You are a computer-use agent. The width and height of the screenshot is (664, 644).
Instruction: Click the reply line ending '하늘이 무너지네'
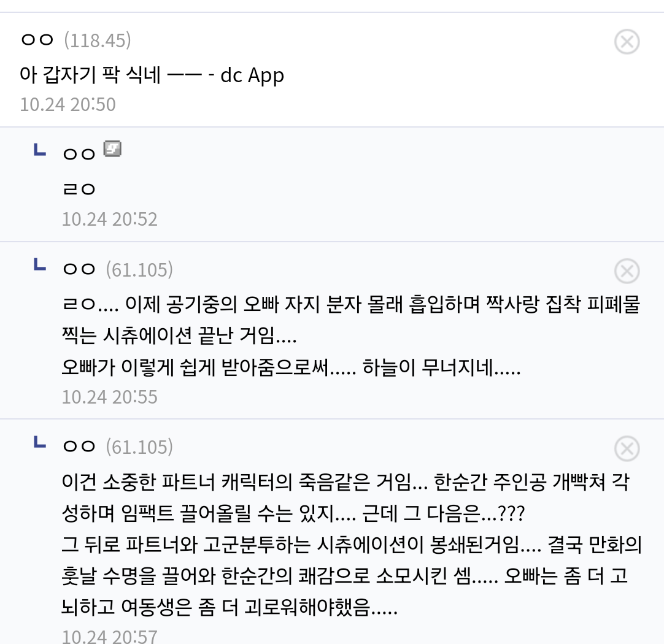pyautogui.click(x=291, y=368)
